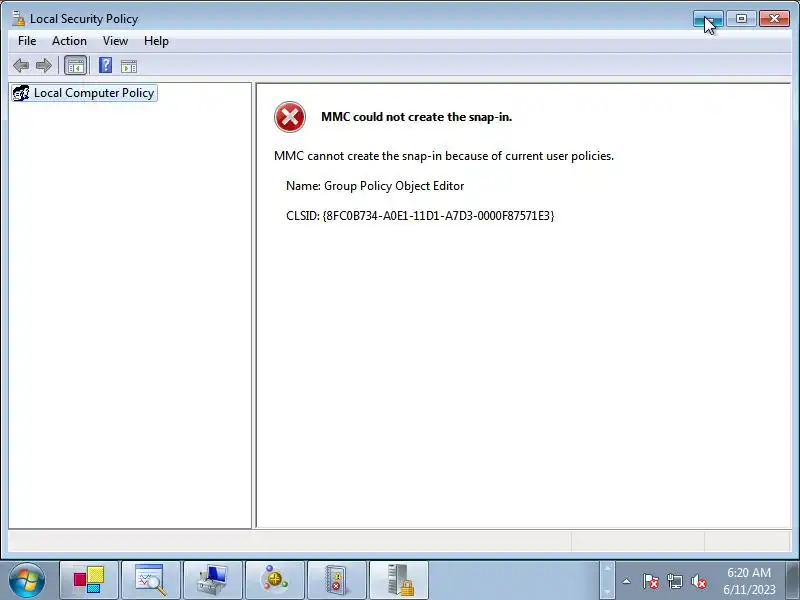
Task: Click the Local Security Policy title bar icon
Action: (18, 18)
